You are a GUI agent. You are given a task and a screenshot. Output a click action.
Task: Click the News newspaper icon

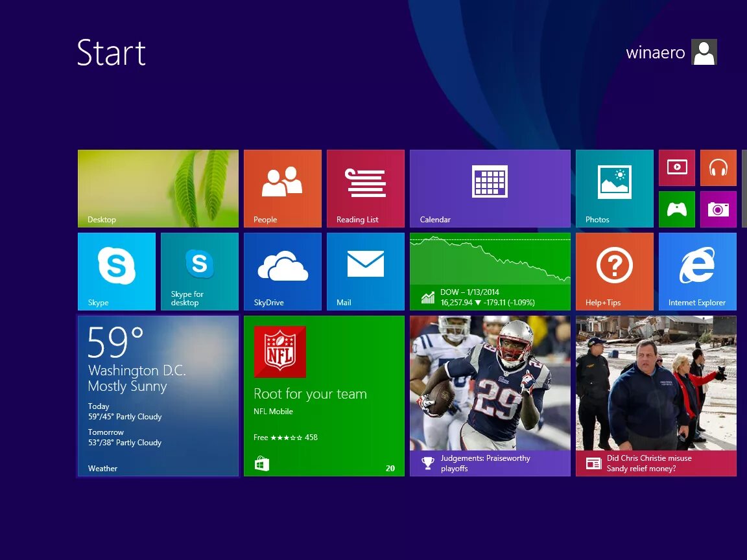[x=593, y=463]
